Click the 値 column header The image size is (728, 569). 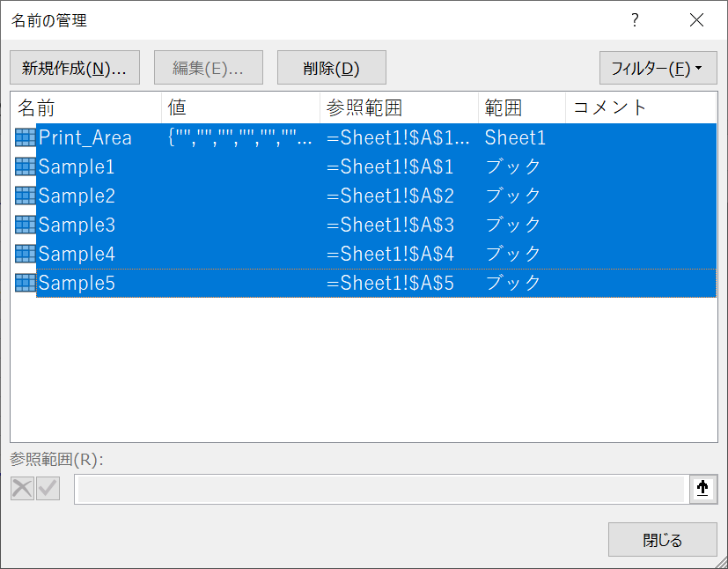[x=240, y=107]
